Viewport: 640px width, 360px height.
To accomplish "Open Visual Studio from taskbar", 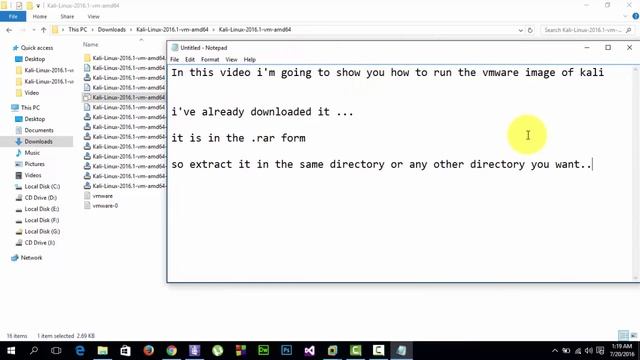I will (309, 351).
